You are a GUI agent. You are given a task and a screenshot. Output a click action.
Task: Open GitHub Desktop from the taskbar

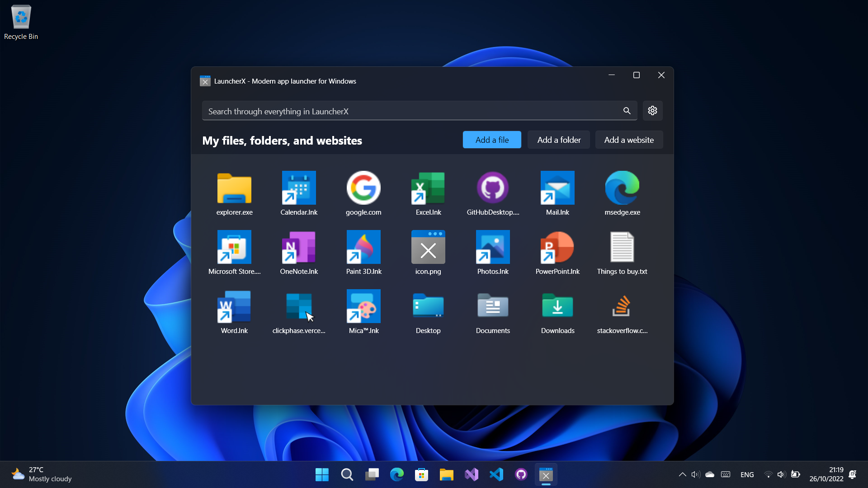click(x=521, y=474)
